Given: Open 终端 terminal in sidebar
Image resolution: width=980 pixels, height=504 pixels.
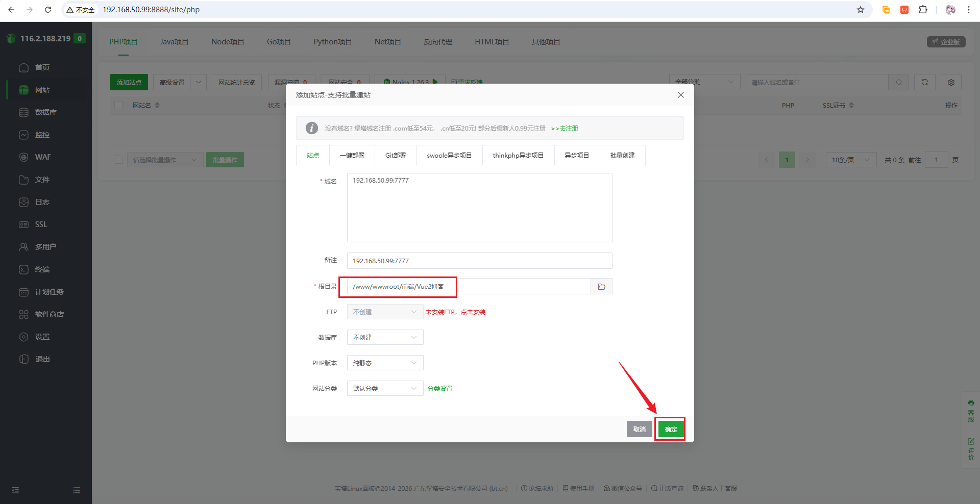Looking at the screenshot, I should [x=42, y=269].
